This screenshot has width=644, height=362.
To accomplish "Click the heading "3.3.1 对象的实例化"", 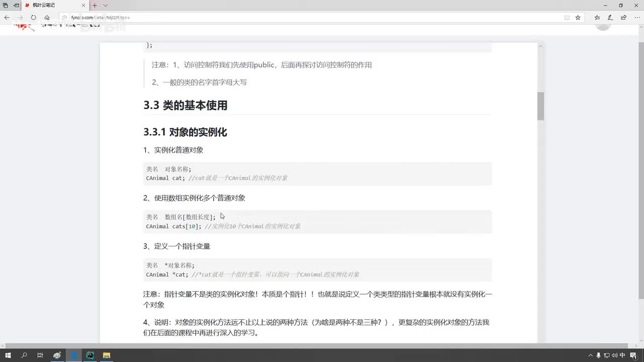I will pyautogui.click(x=185, y=132).
